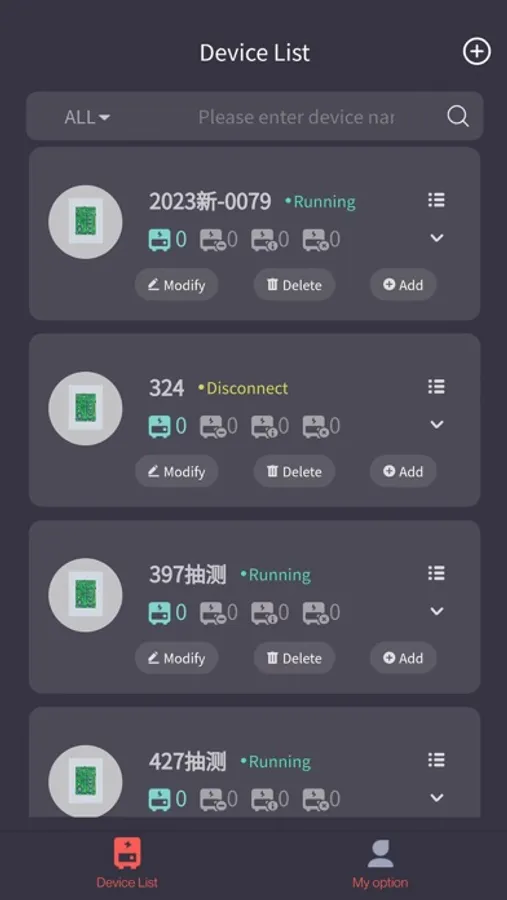Switch to the My option tab
This screenshot has width=507, height=900.
(x=380, y=864)
